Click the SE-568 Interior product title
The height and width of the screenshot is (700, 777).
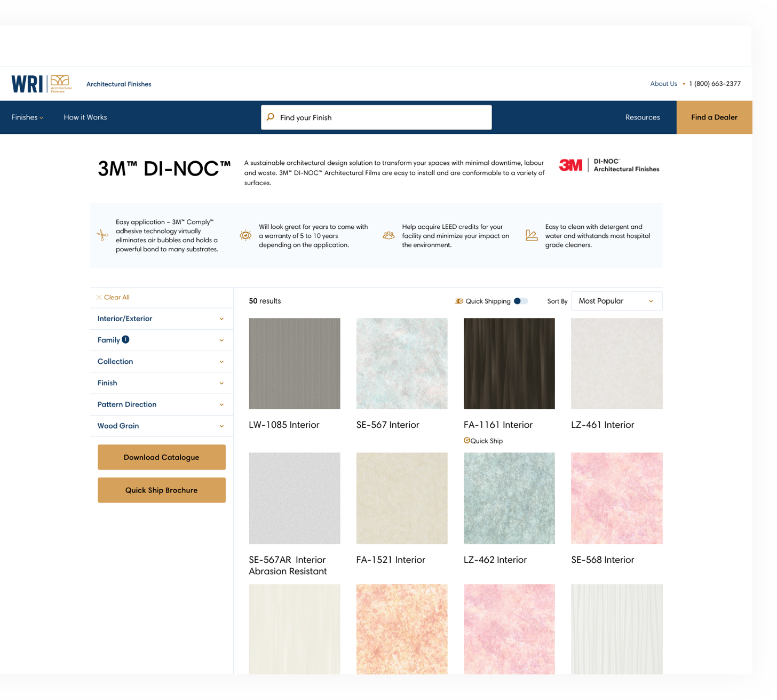(x=602, y=560)
